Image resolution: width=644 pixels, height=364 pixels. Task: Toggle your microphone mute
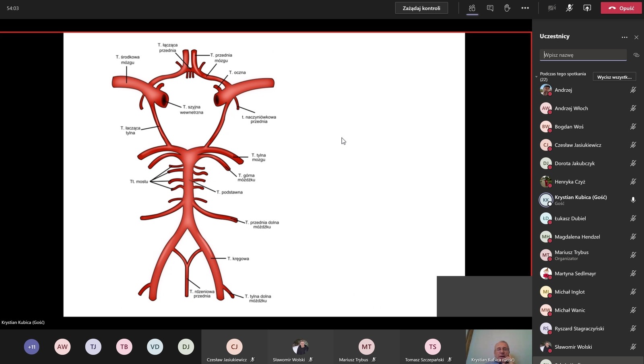[569, 8]
